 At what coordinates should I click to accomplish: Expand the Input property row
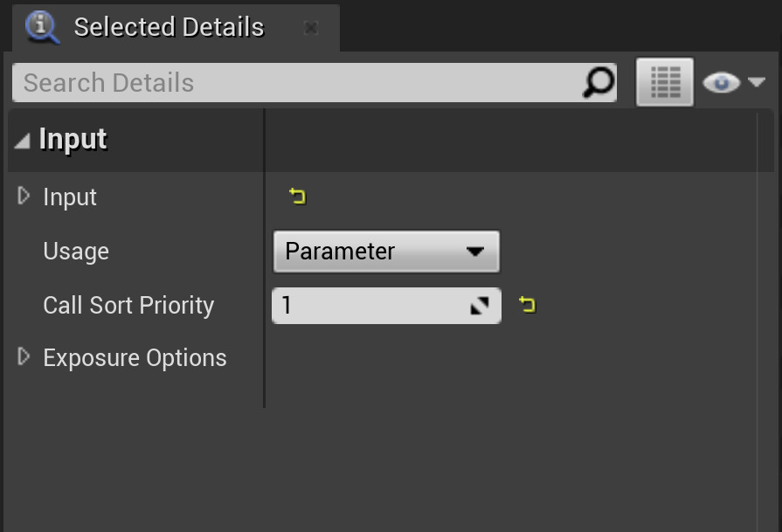[x=24, y=197]
